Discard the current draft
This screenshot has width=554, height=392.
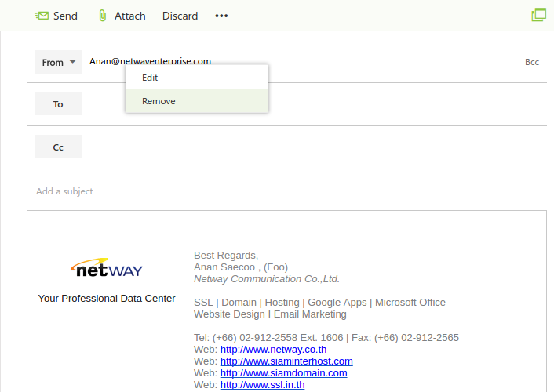[180, 16]
